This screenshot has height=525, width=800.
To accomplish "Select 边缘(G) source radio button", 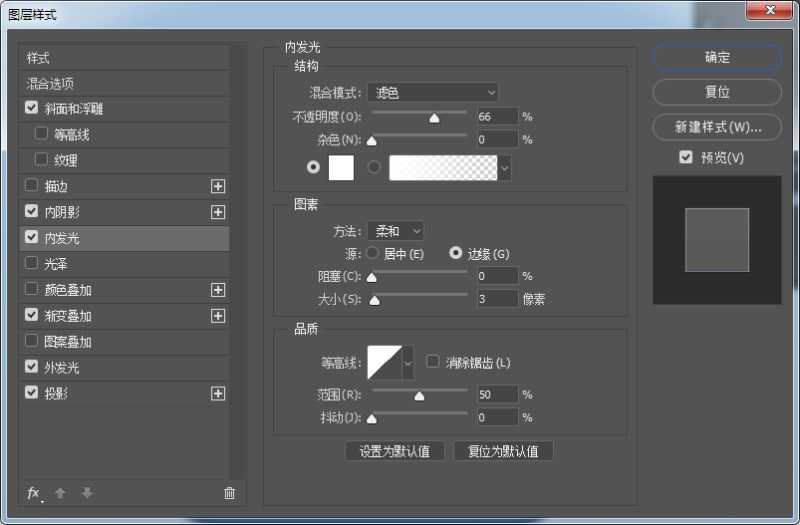I will pyautogui.click(x=456, y=253).
